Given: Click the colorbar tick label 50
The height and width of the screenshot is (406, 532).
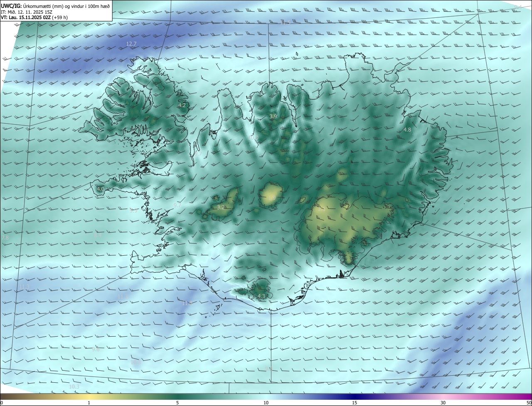Looking at the screenshot, I should (529, 403).
